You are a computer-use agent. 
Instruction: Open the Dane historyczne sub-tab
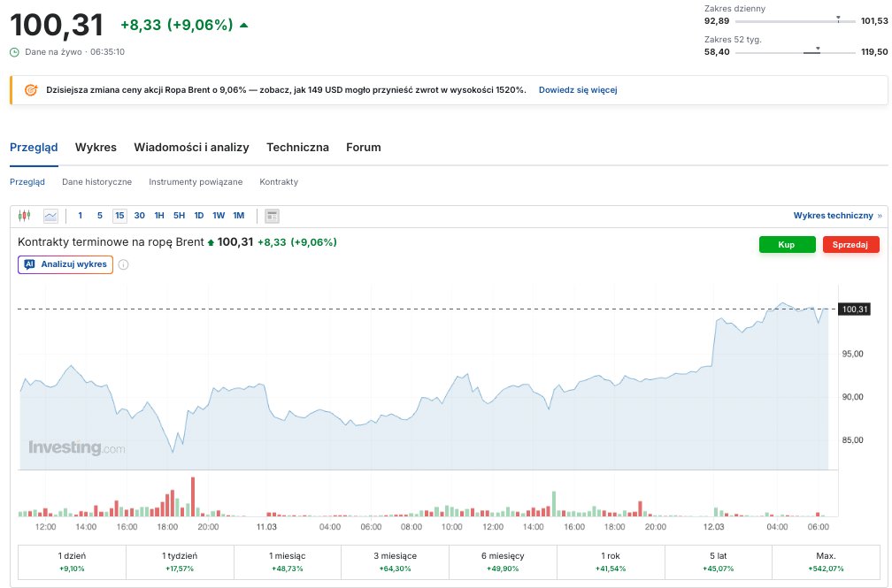tap(96, 182)
